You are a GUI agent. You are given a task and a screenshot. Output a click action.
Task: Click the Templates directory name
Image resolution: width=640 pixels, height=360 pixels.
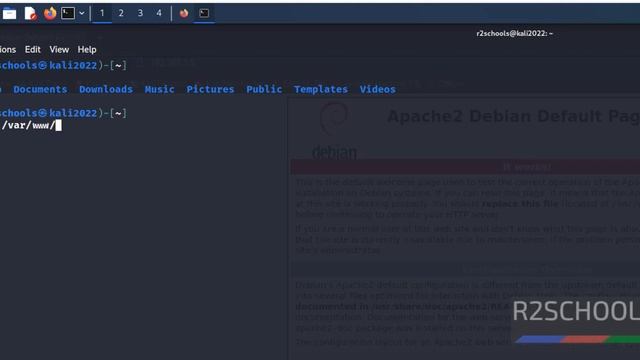[x=321, y=89]
